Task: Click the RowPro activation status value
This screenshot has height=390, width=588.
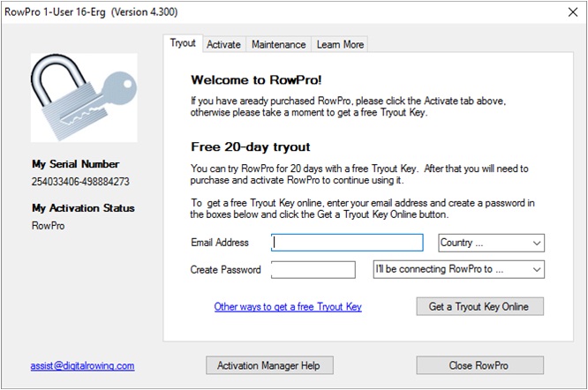Action: pyautogui.click(x=49, y=226)
